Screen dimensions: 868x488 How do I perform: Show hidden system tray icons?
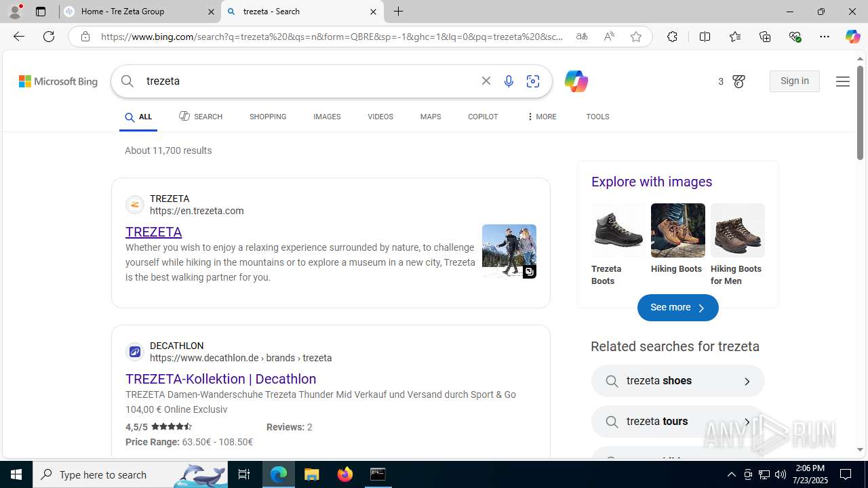[x=731, y=474]
